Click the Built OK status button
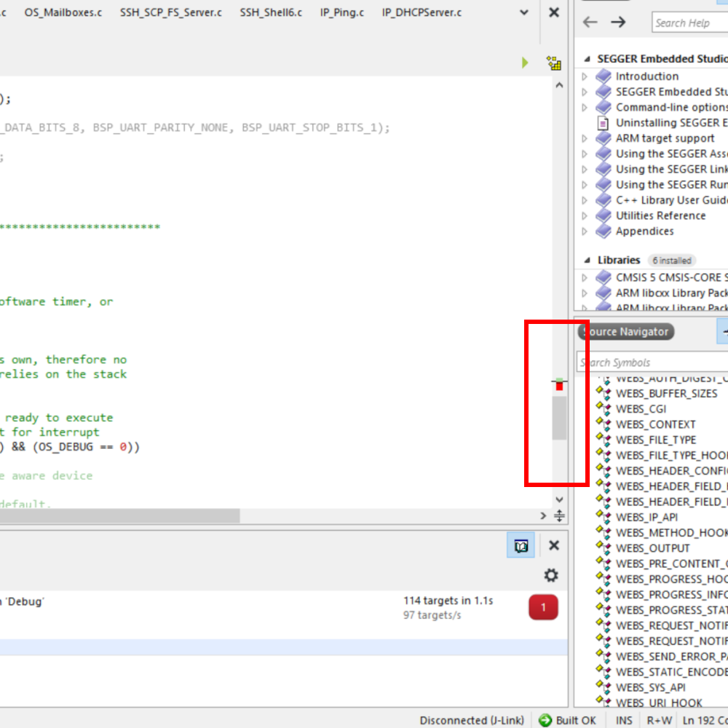The width and height of the screenshot is (728, 728). click(x=567, y=720)
